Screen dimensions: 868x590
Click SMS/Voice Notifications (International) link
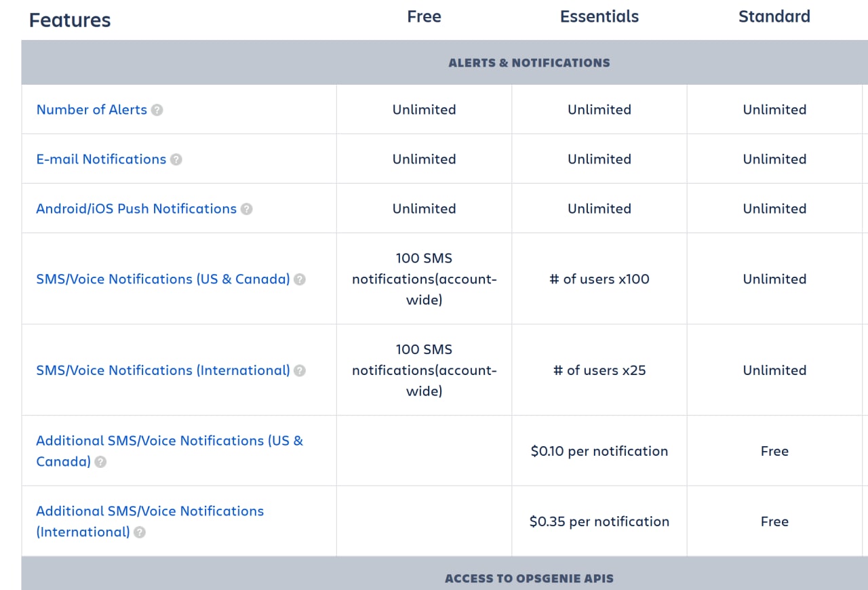click(x=163, y=371)
